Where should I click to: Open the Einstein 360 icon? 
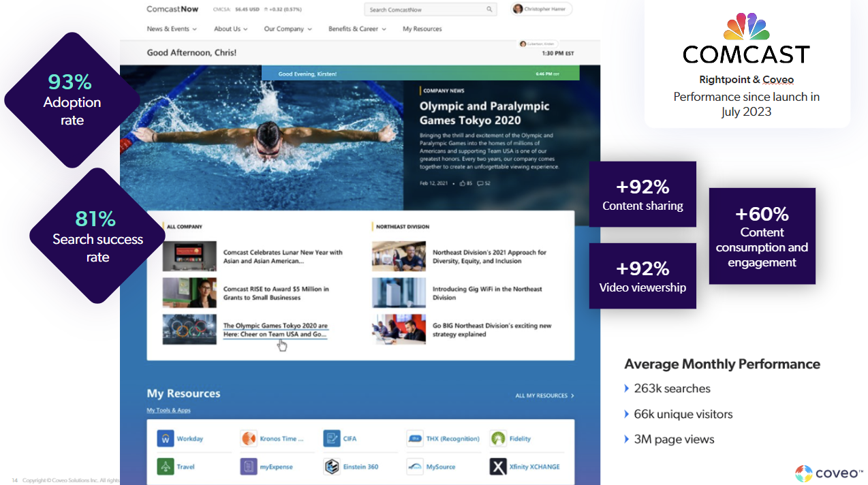pyautogui.click(x=331, y=467)
